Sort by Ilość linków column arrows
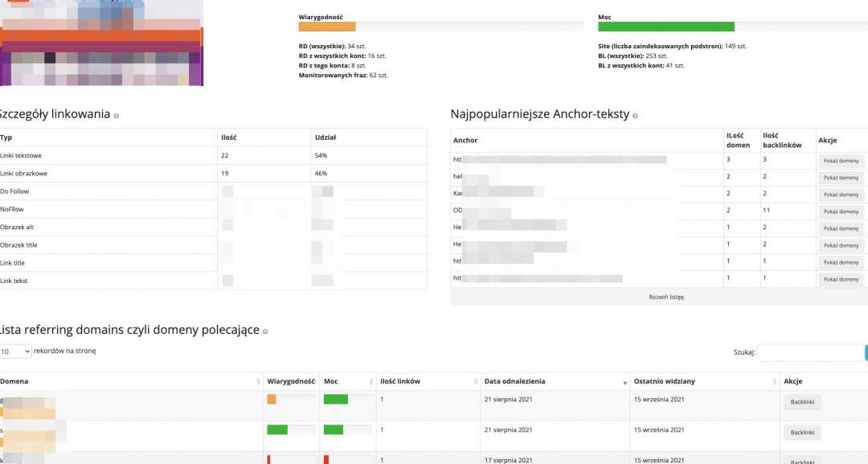868x464 pixels. coord(475,382)
